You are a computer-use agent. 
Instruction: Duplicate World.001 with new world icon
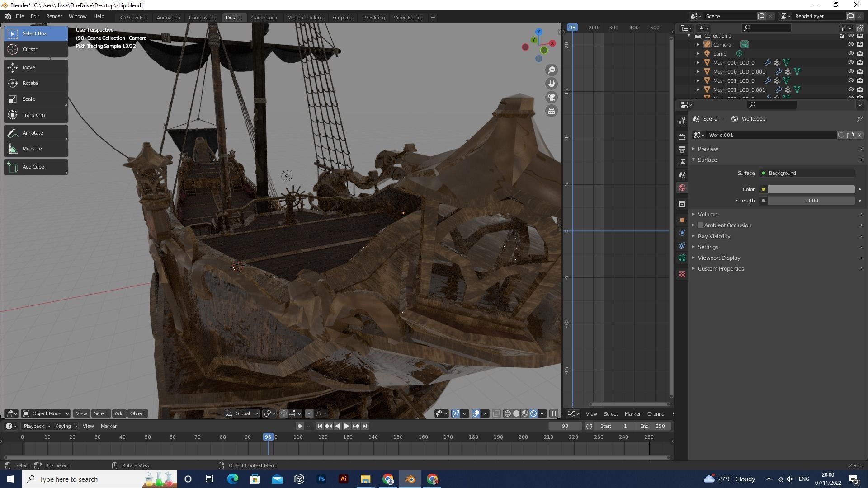point(850,135)
